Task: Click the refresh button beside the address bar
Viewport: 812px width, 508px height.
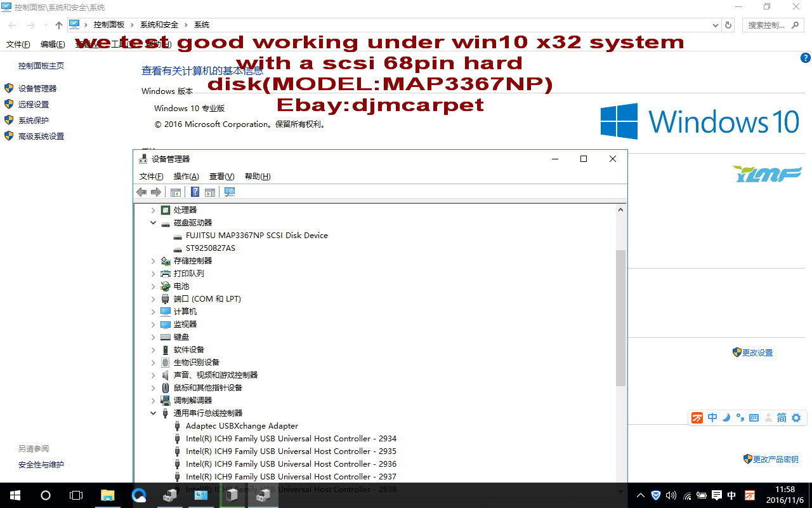Action: tap(728, 25)
